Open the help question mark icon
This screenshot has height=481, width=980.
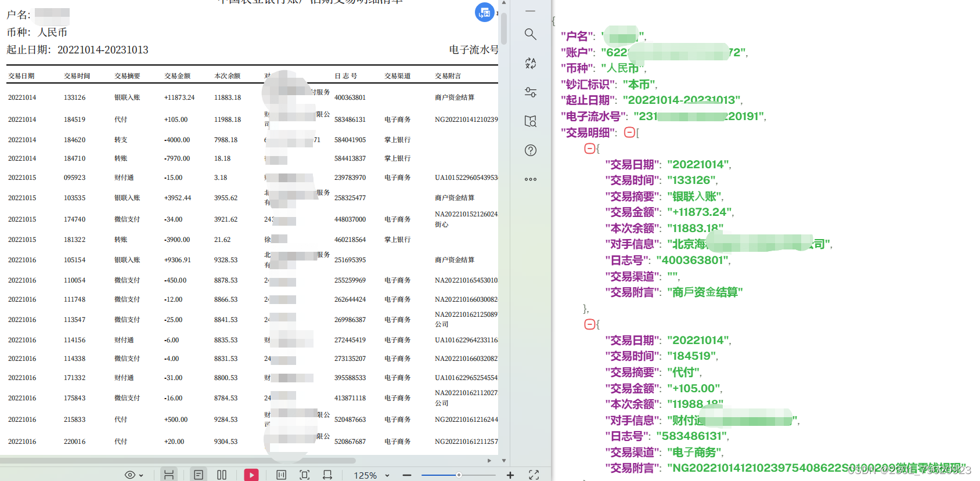[530, 150]
